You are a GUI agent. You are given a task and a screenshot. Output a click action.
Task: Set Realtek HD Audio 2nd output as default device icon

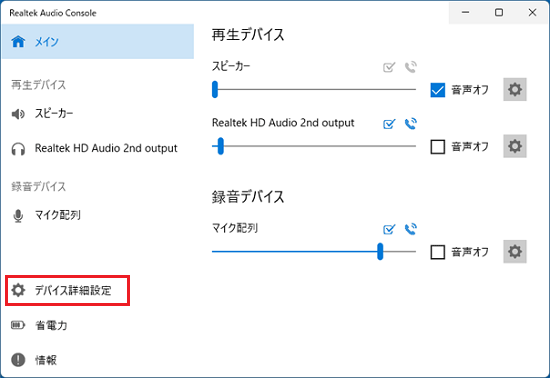(389, 123)
